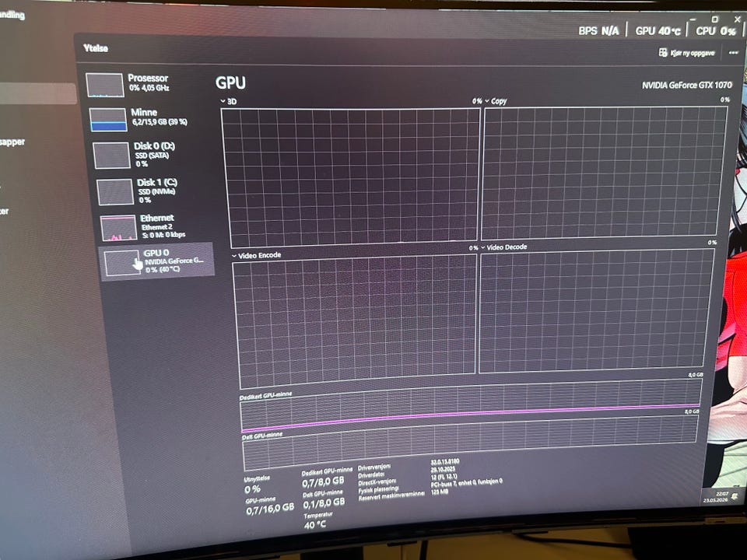Click the Delt GPU-minne 0,1/8,0 GB value

point(324,503)
